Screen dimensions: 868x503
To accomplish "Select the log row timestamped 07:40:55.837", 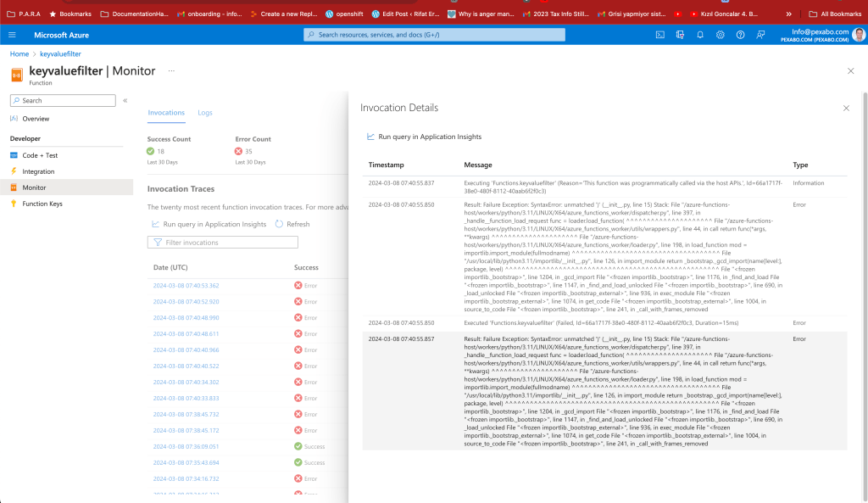I will pos(604,187).
